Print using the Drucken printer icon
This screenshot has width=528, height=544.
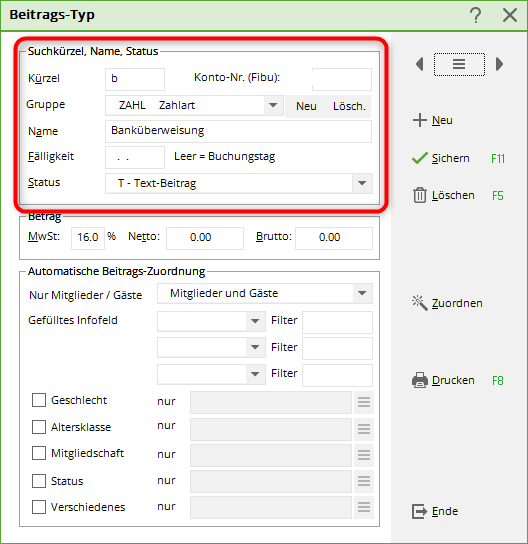click(x=420, y=380)
